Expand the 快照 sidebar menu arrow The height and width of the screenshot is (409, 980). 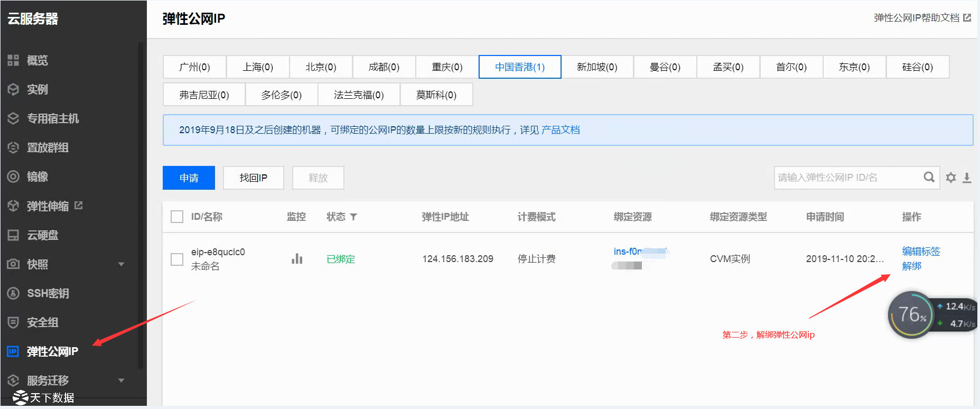click(121, 264)
